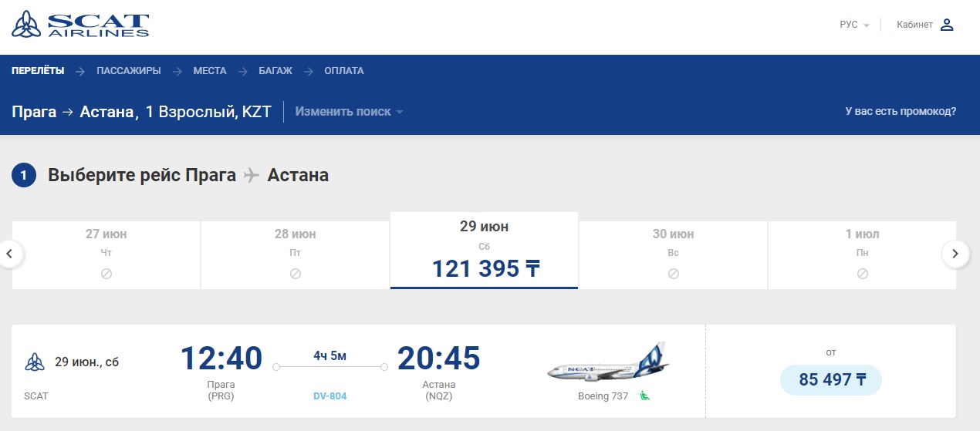
Task: Open flight number link DV-804
Action: tap(329, 396)
